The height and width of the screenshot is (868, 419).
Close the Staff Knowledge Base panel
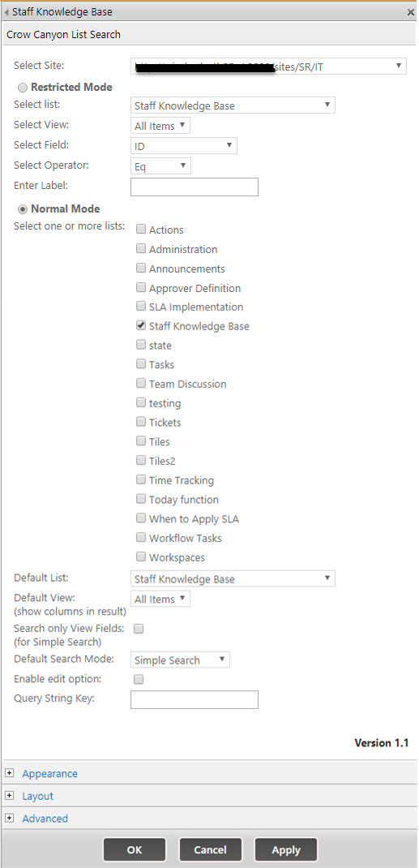coord(411,11)
